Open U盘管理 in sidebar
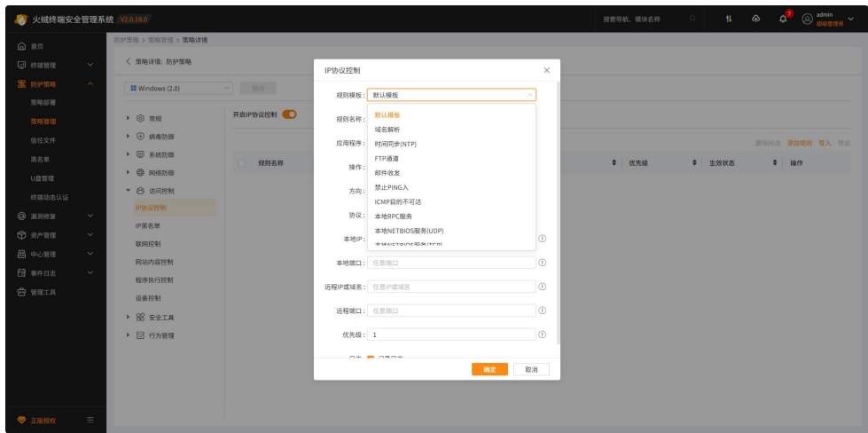The image size is (868, 433). coord(42,178)
